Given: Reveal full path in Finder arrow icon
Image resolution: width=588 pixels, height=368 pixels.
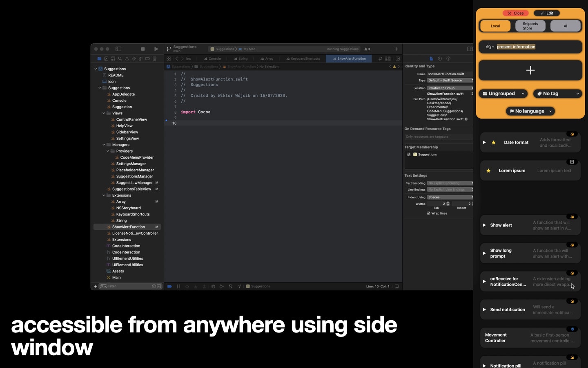Looking at the screenshot, I should pyautogui.click(x=466, y=119).
